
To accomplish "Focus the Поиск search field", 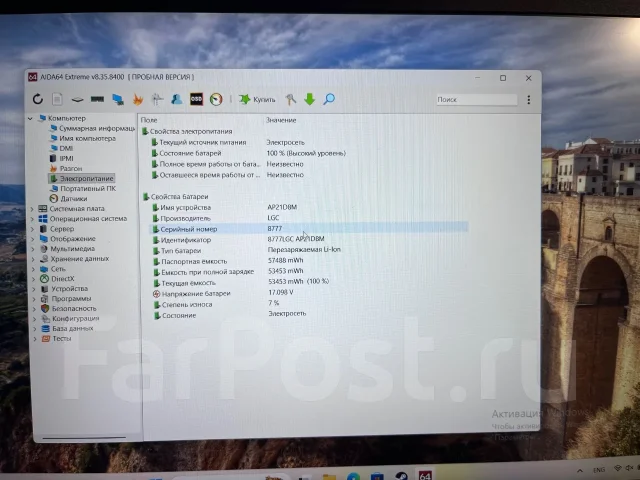I will (476, 100).
